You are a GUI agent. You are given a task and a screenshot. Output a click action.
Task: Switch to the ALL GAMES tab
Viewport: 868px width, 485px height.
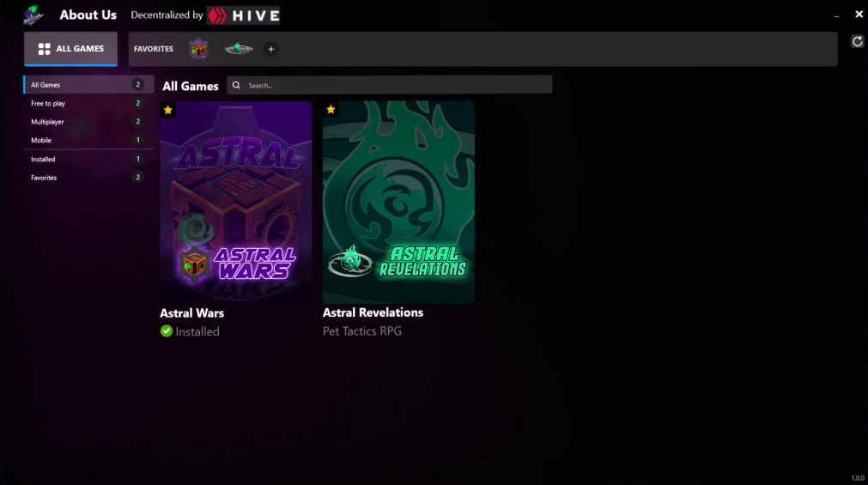(71, 49)
